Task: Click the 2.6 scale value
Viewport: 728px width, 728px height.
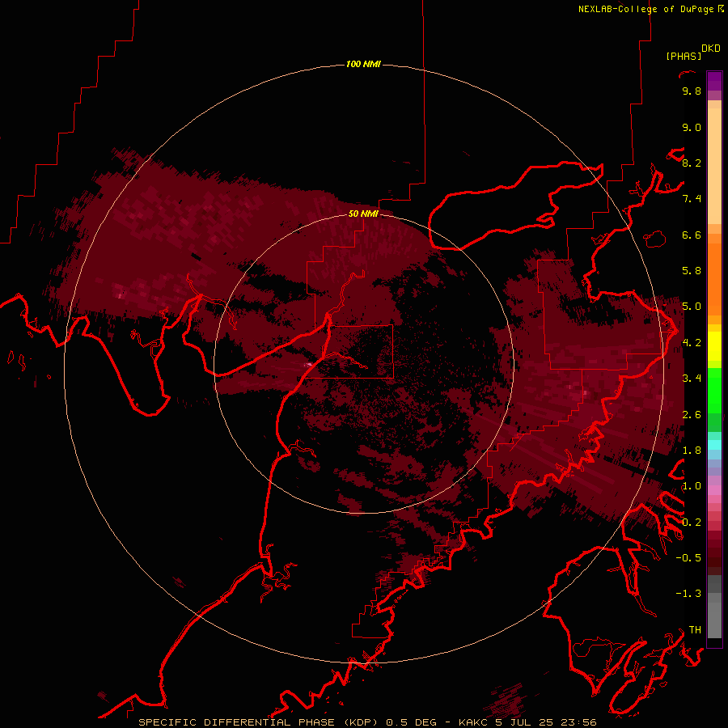Action: (692, 415)
